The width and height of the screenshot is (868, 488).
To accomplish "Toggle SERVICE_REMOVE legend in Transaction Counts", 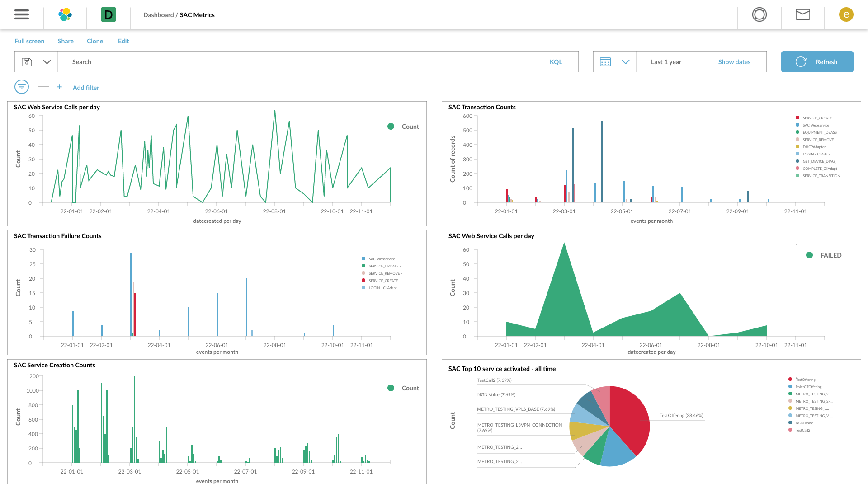I will 816,140.
